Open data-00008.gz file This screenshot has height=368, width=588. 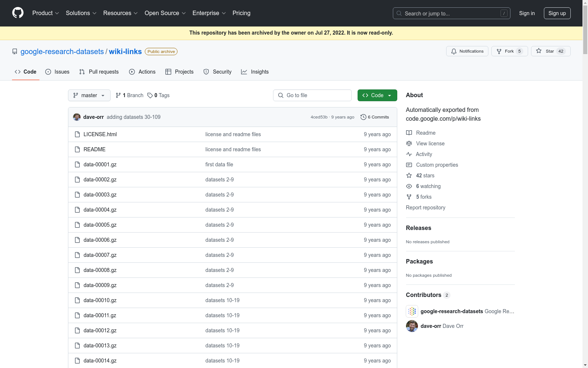click(100, 270)
